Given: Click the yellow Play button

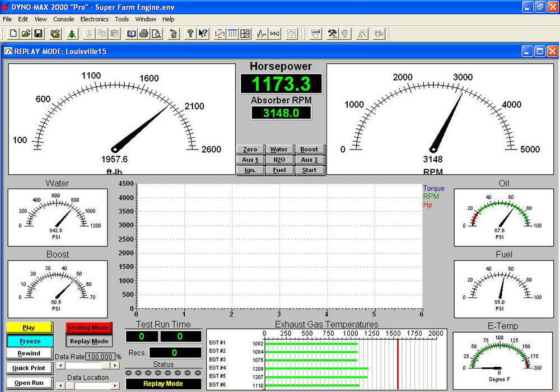Looking at the screenshot, I should (29, 328).
